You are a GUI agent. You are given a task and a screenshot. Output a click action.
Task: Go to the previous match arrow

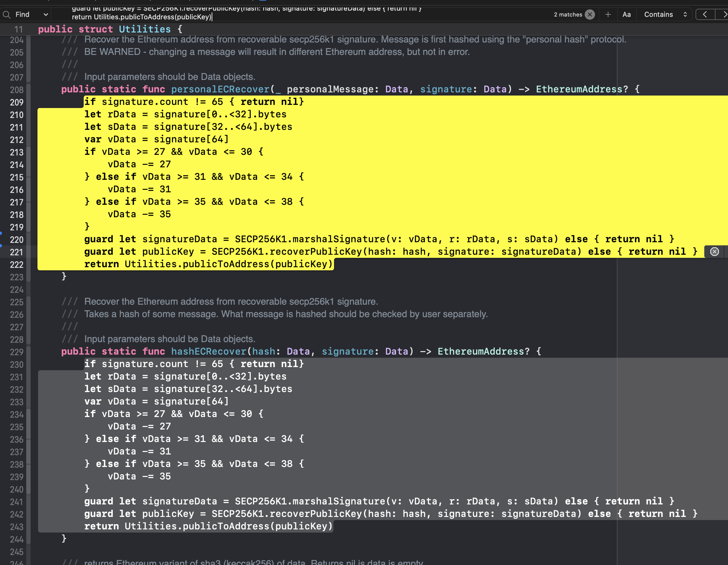click(x=705, y=14)
